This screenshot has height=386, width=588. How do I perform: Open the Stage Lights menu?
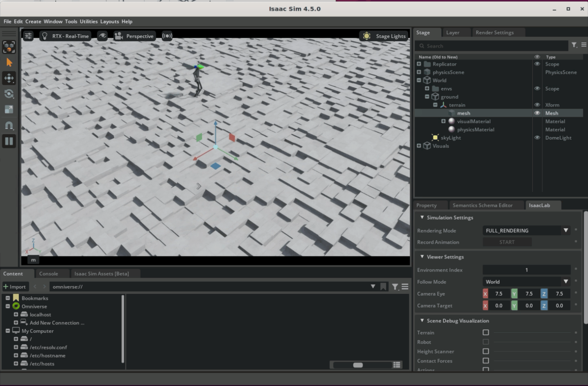pos(384,36)
